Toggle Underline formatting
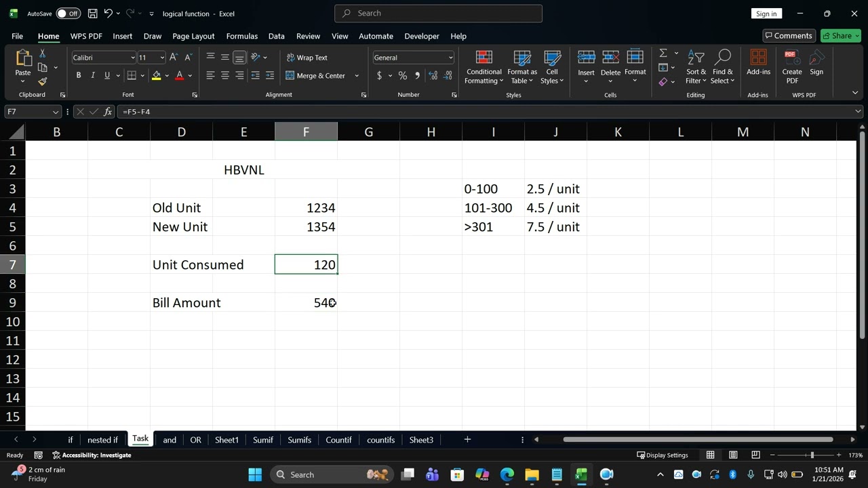 pyautogui.click(x=106, y=76)
